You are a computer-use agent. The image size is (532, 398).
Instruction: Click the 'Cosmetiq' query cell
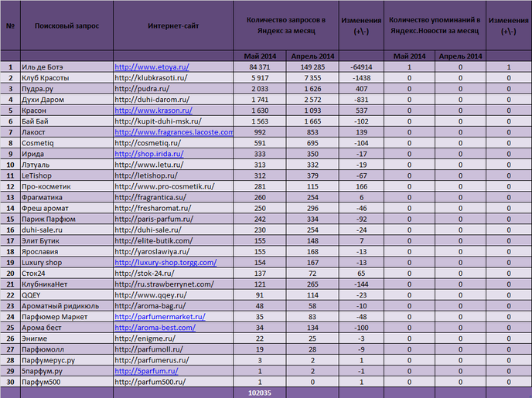(66, 143)
